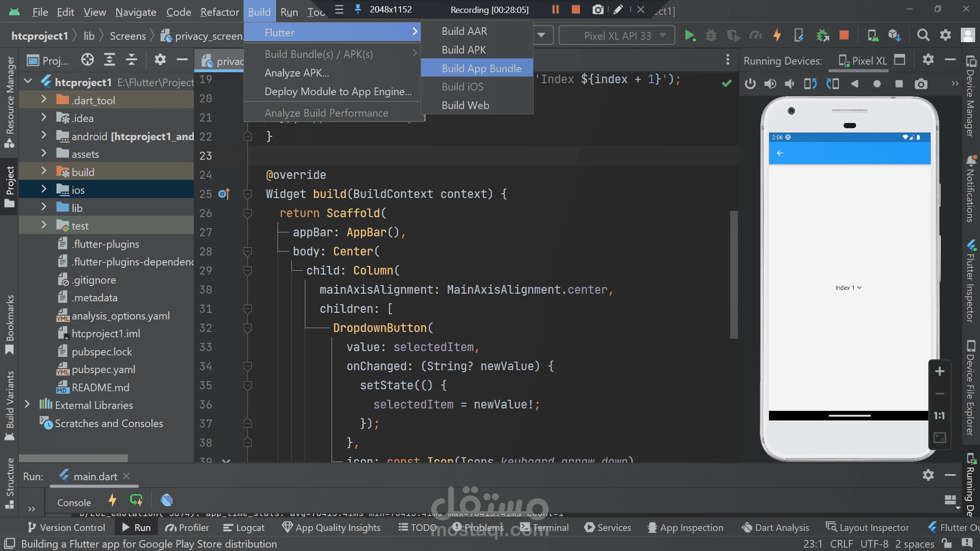This screenshot has width=980, height=551.
Task: Tap the emulator Overview square icon
Action: tap(899, 84)
